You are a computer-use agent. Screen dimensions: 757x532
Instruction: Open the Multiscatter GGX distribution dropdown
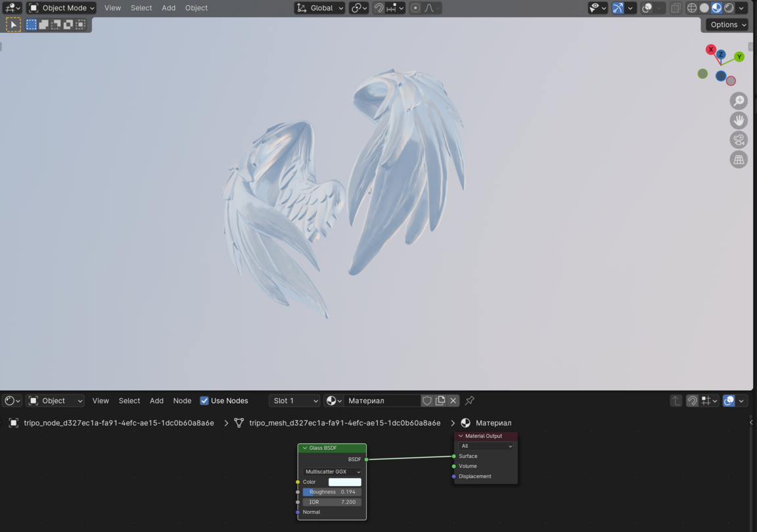[332, 472]
